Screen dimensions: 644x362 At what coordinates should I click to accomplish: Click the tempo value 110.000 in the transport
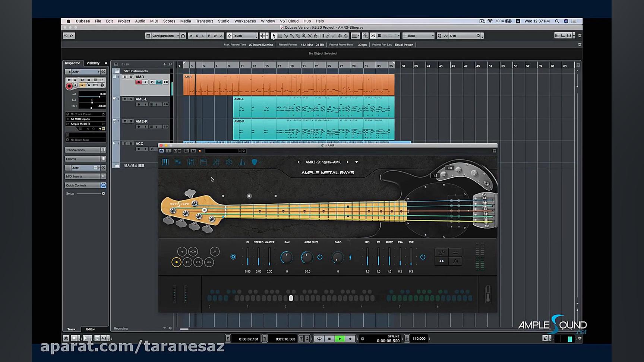point(419,339)
